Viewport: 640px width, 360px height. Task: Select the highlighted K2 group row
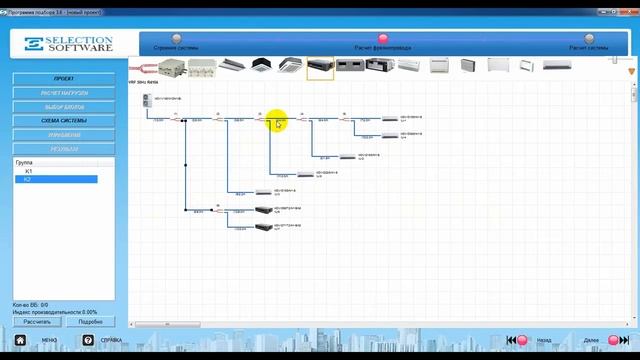pyautogui.click(x=56, y=179)
